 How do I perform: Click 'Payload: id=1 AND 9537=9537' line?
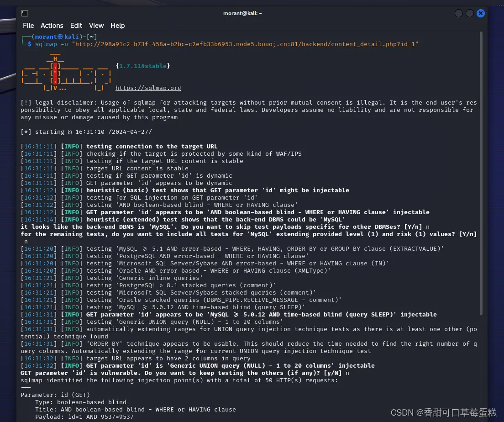point(84,417)
